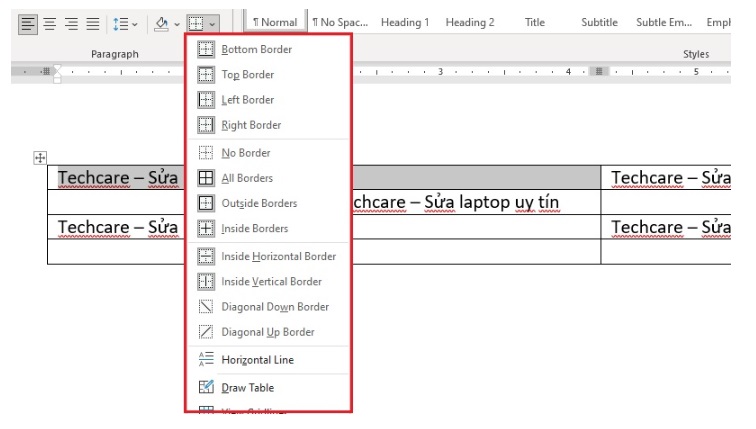The width and height of the screenshot is (756, 429).
Task: Open the Shading color dropdown arrow
Action: coord(177,22)
